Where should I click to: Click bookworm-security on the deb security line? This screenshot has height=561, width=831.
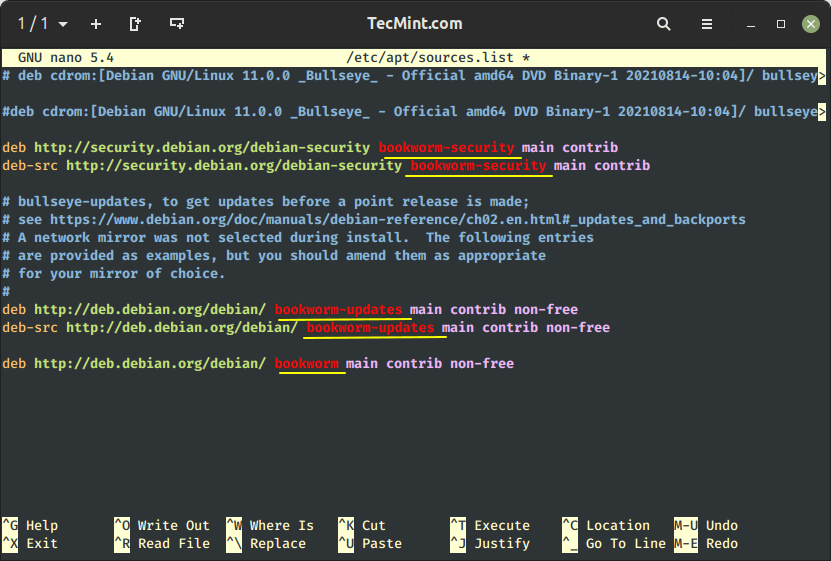[x=446, y=147]
